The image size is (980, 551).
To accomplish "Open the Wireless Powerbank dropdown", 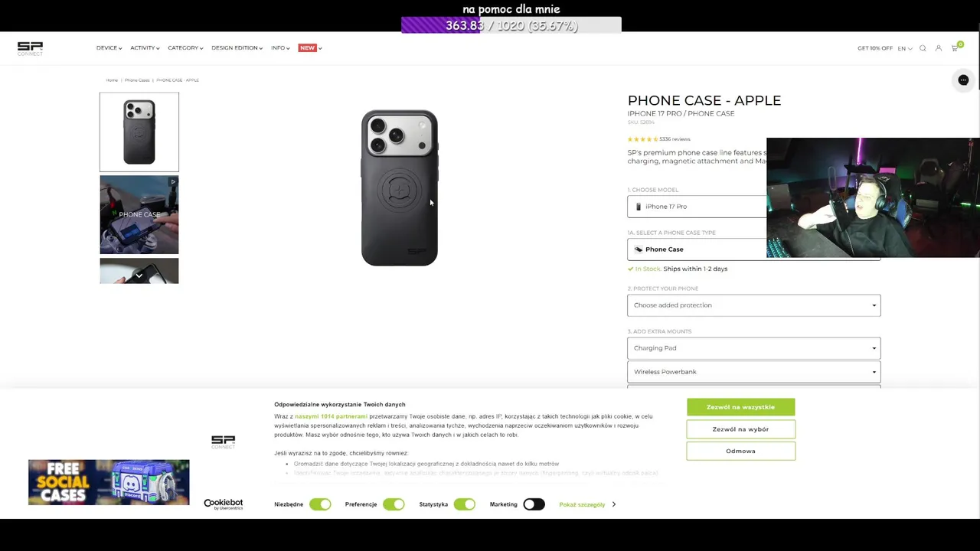I will coord(754,372).
